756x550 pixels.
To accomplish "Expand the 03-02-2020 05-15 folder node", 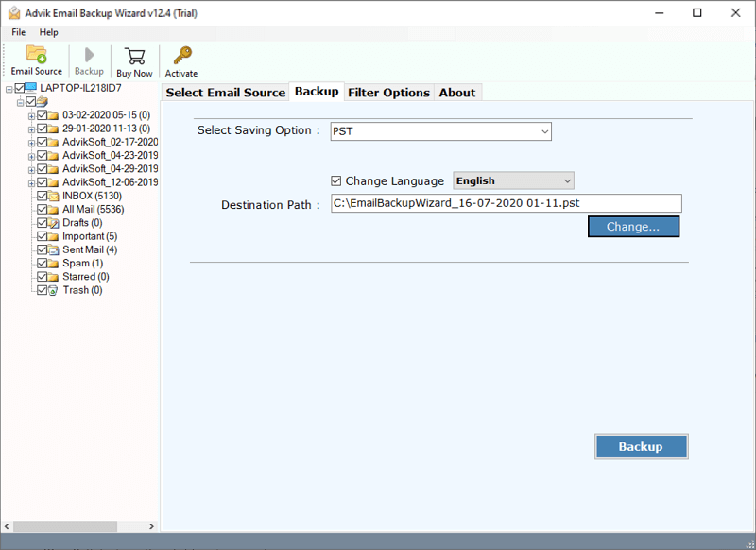I will (31, 116).
